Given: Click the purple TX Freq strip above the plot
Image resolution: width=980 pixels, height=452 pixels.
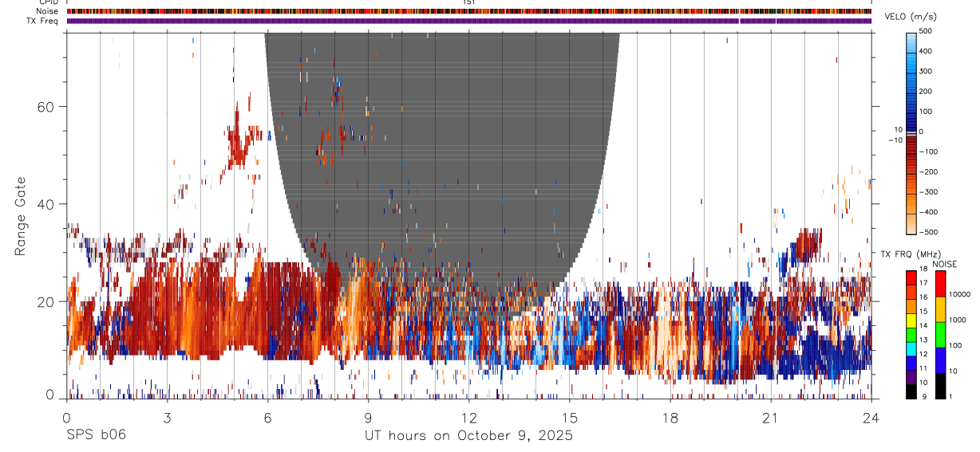Looking at the screenshot, I should [468, 21].
